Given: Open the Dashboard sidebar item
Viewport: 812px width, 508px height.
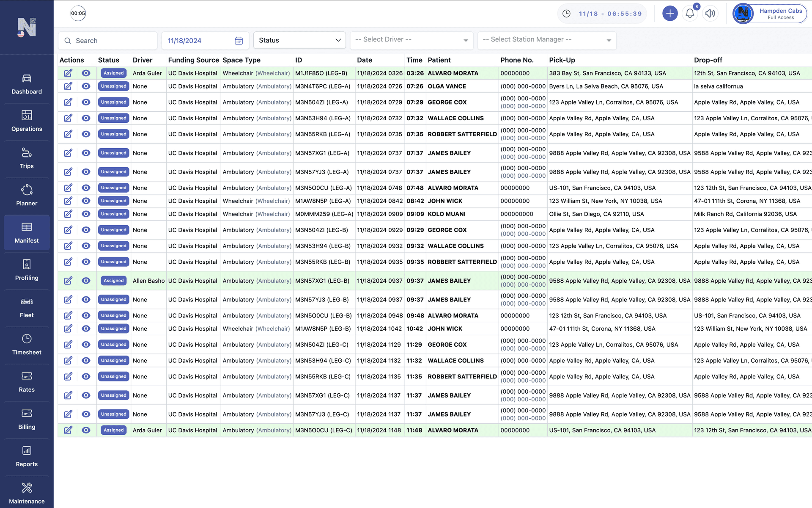Looking at the screenshot, I should (27, 84).
